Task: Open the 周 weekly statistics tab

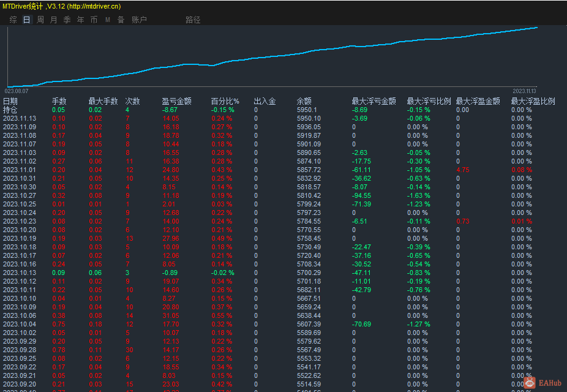Action: [x=40, y=20]
